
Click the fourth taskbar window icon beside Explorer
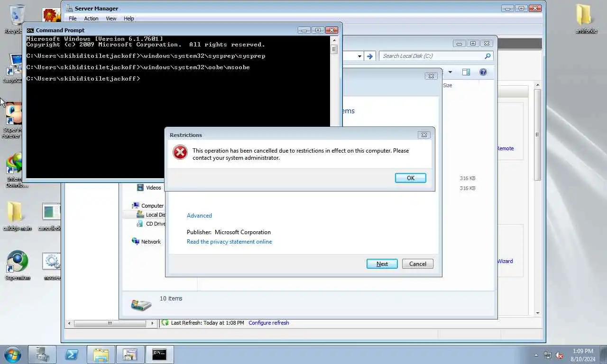tap(130, 354)
